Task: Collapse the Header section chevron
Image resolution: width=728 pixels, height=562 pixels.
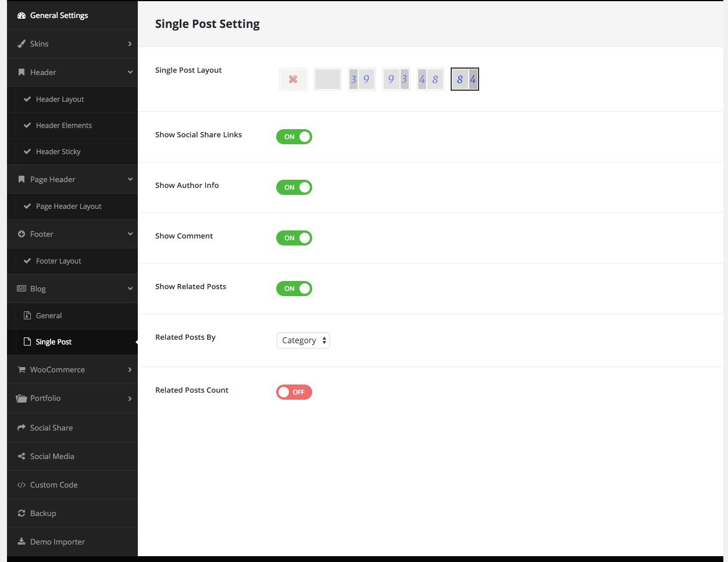Action: tap(130, 73)
